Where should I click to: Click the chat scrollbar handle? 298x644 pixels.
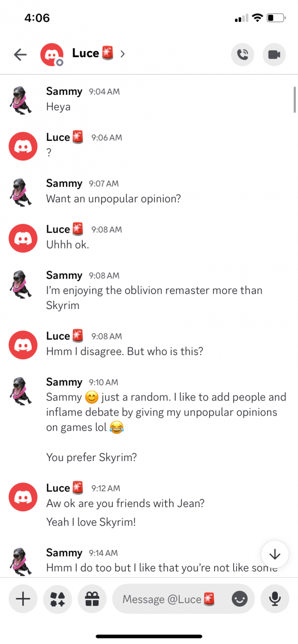pos(295,99)
